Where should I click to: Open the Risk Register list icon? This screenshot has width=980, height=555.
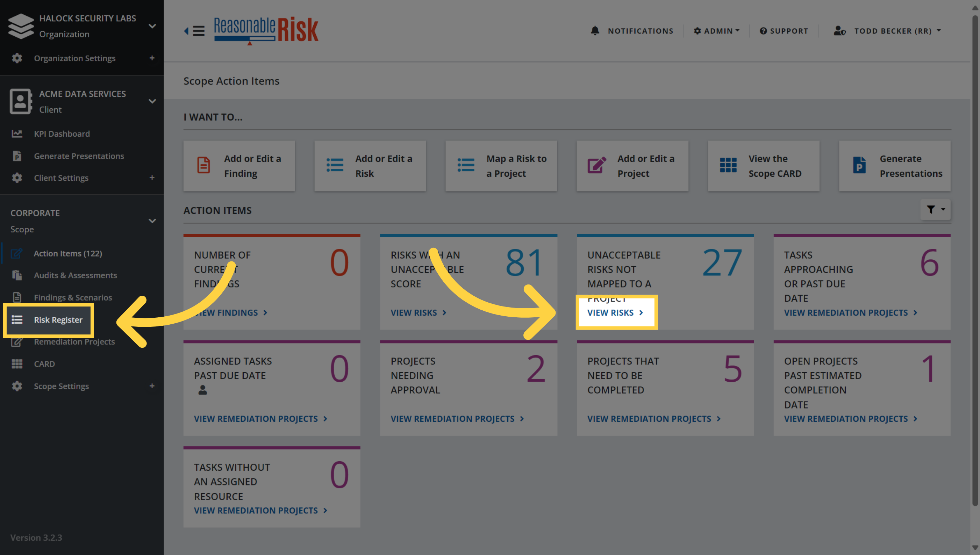17,319
